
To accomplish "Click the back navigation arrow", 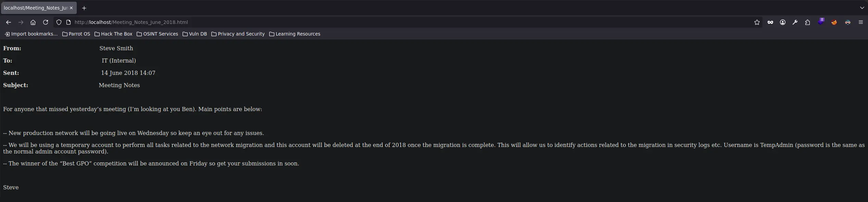I will [9, 22].
